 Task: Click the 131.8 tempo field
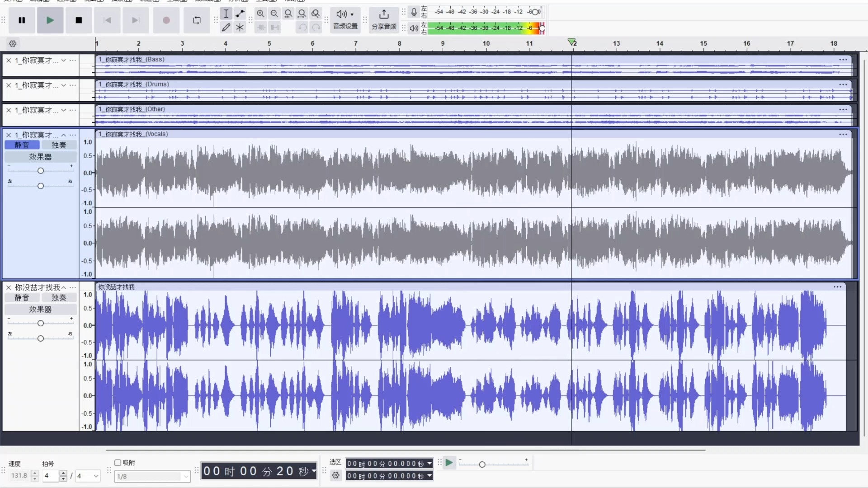pyautogui.click(x=19, y=476)
